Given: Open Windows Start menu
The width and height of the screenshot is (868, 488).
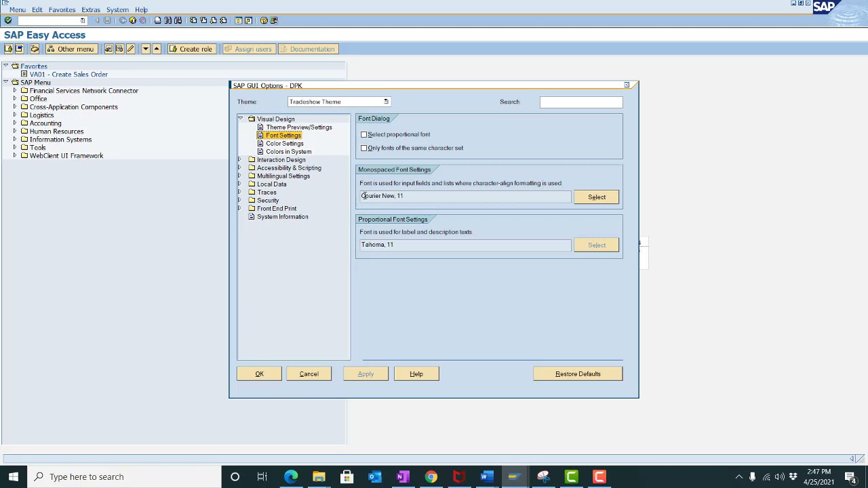Looking at the screenshot, I should point(14,476).
